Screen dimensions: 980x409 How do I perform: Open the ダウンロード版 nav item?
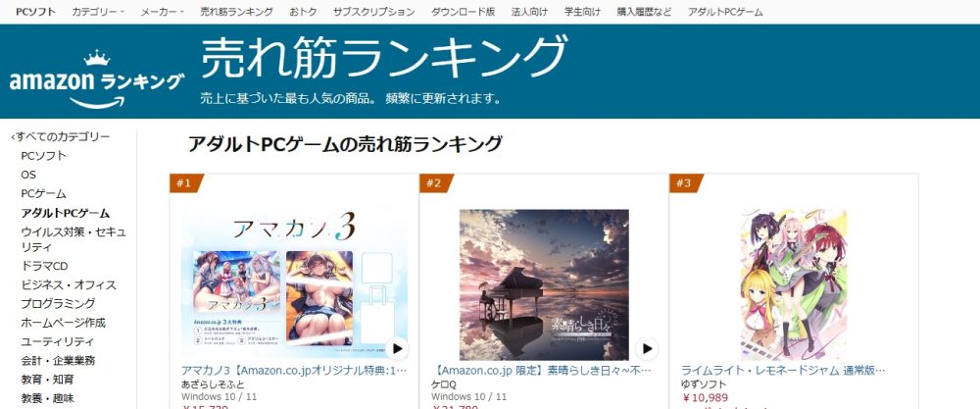click(x=464, y=11)
